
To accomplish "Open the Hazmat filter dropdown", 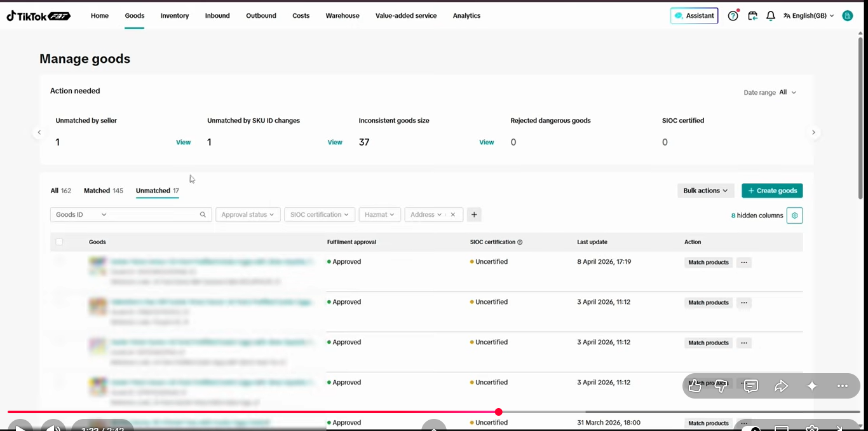I will click(380, 215).
